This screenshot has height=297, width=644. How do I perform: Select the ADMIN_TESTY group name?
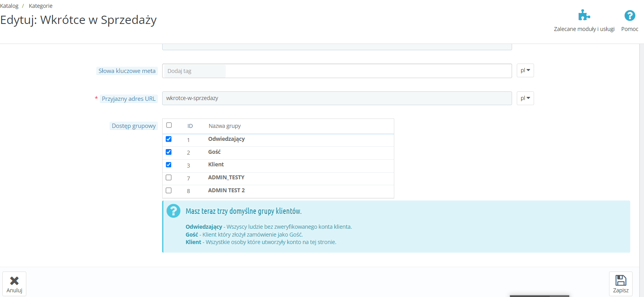point(226,177)
